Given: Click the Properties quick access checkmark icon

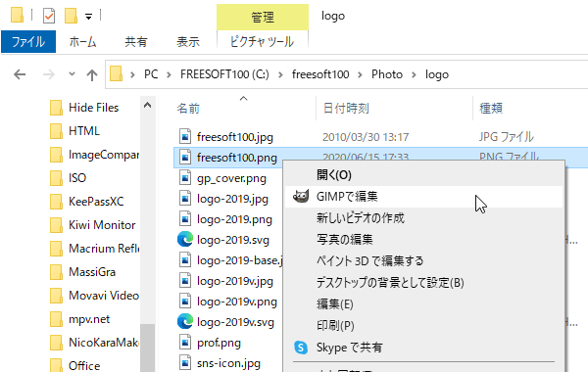Looking at the screenshot, I should coord(49,16).
